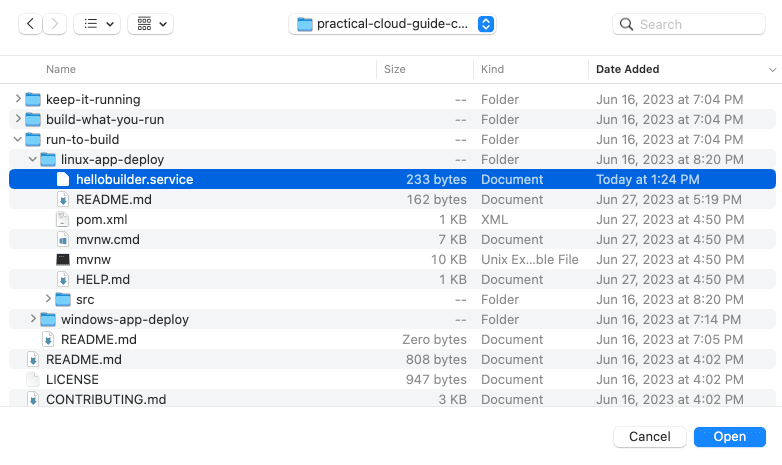Go back with the left chevron button

[30, 24]
